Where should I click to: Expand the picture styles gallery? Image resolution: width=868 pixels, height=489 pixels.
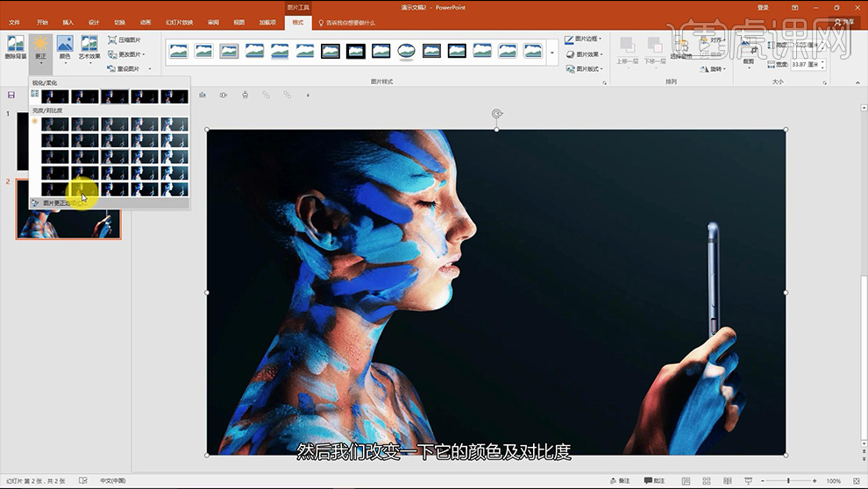coord(551,53)
